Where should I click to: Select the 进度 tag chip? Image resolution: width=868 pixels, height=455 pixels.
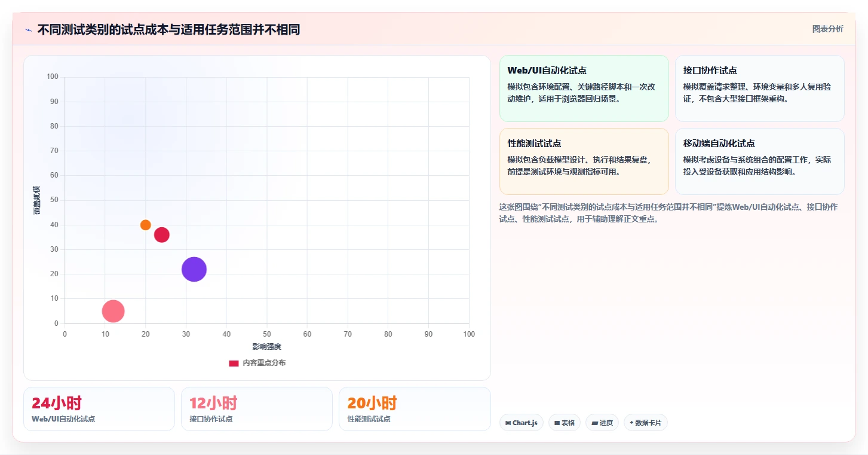[602, 423]
